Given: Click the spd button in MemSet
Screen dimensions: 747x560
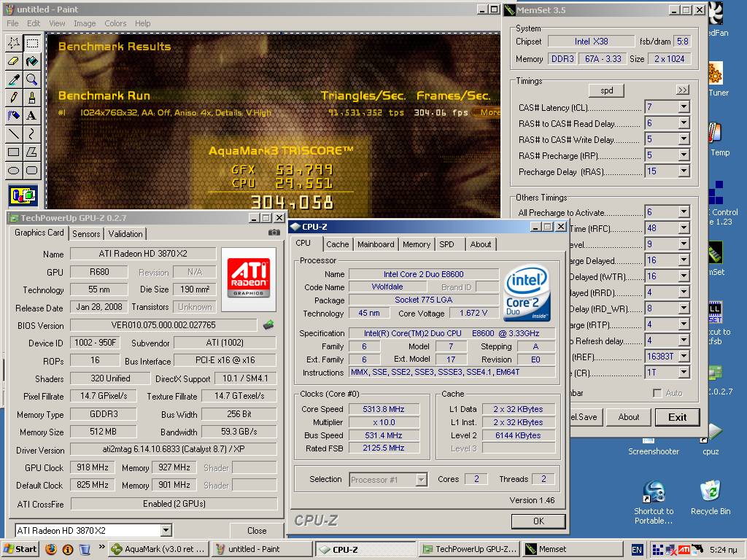Looking at the screenshot, I should click(606, 90).
